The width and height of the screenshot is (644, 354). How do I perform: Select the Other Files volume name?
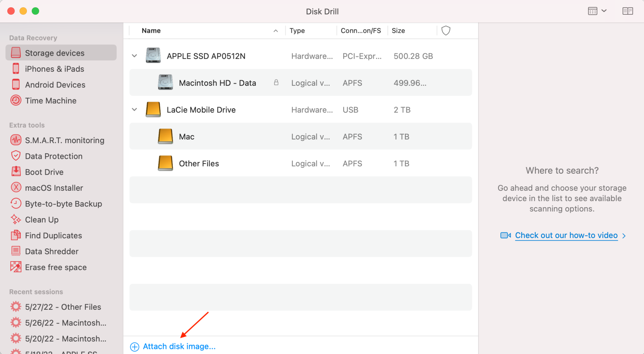coord(199,163)
